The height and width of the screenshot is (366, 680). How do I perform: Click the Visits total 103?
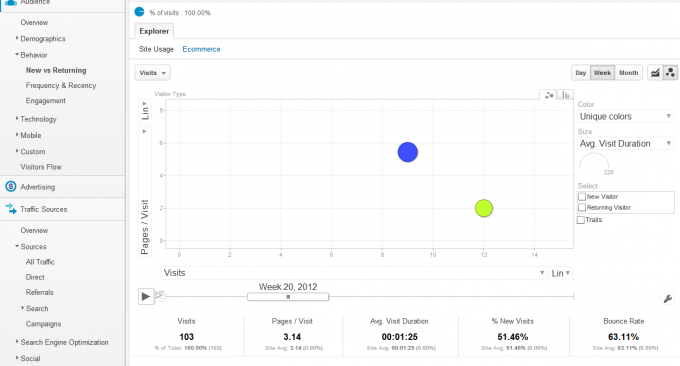coord(186,337)
